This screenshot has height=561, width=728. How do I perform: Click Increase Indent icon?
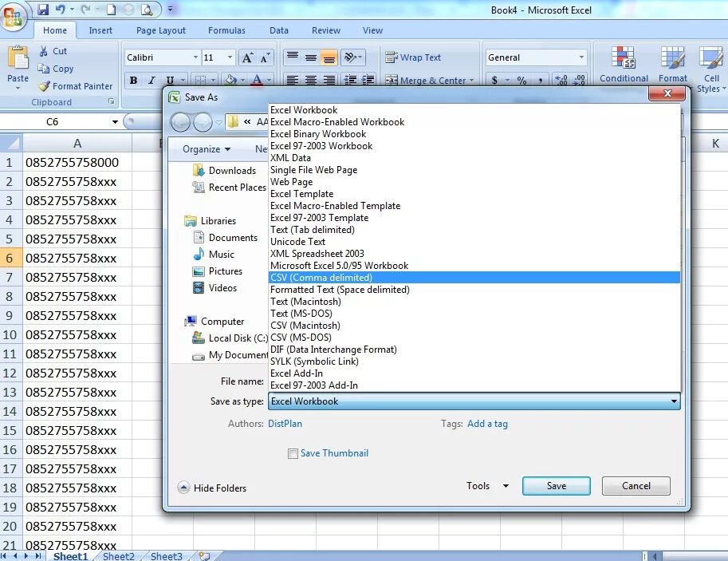pyautogui.click(x=368, y=80)
